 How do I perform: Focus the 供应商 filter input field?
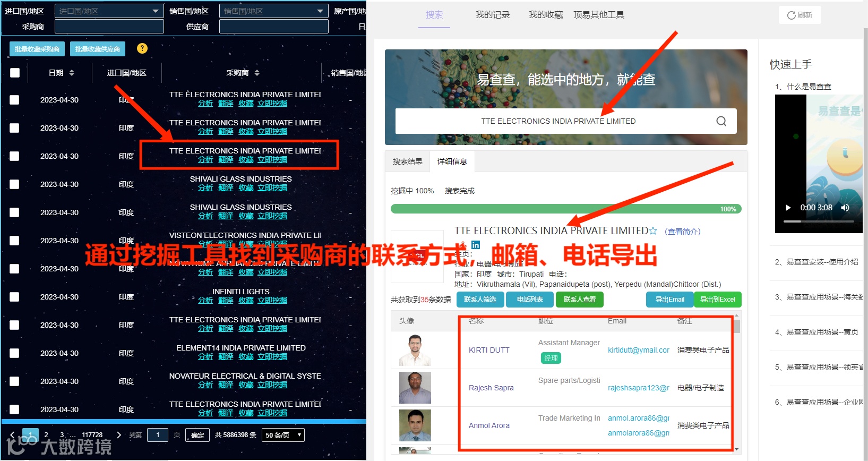274,27
